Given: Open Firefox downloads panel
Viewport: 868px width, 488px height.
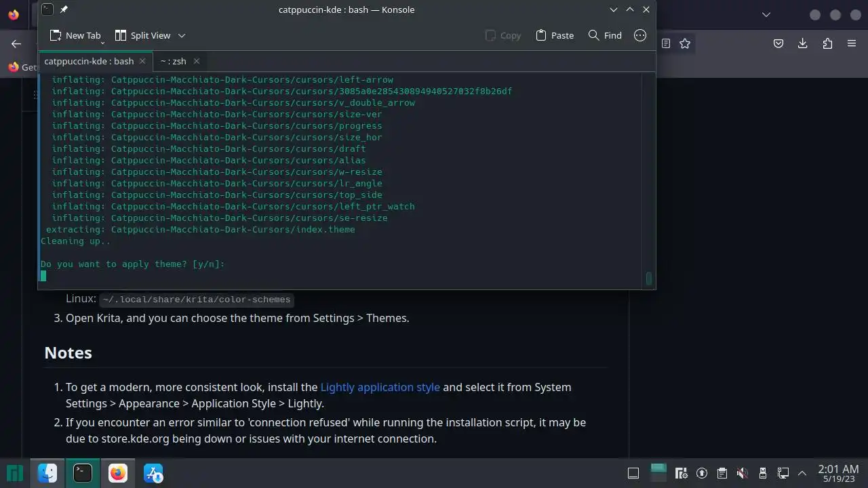Looking at the screenshot, I should (x=803, y=43).
